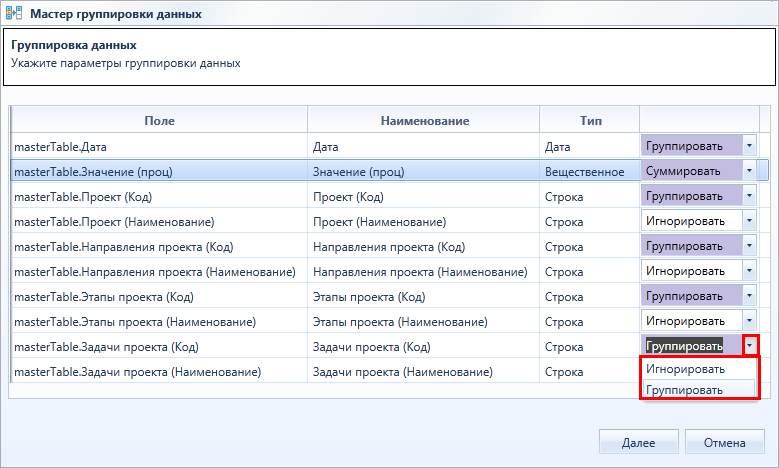
Task: Expand dropdown for Проект (Наименование) row
Action: point(749,221)
